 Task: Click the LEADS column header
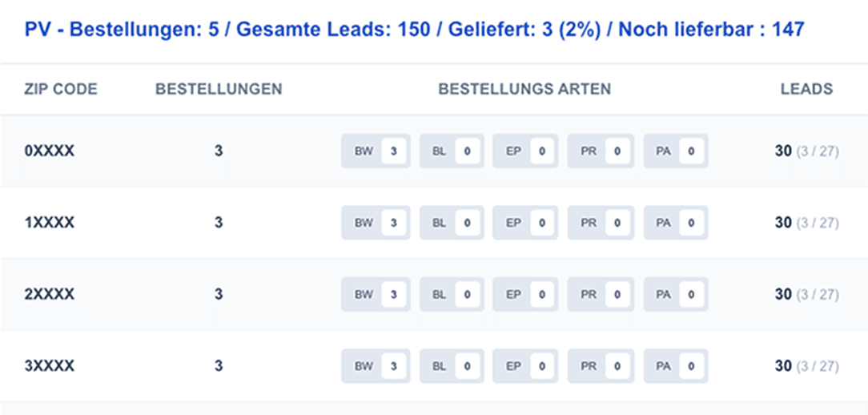806,89
